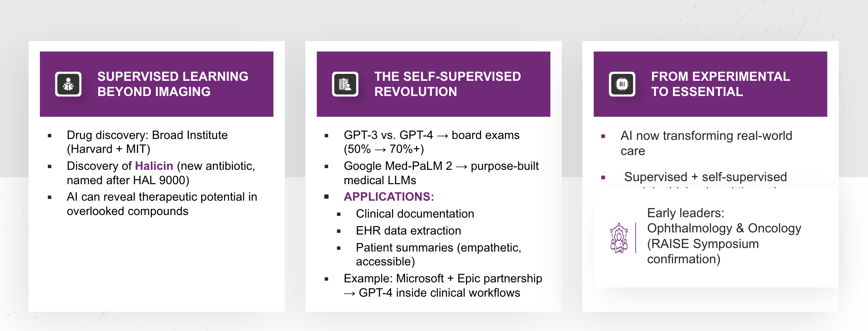
Task: Click the "Supervised + self-supervised" bullet
Action: 705,177
